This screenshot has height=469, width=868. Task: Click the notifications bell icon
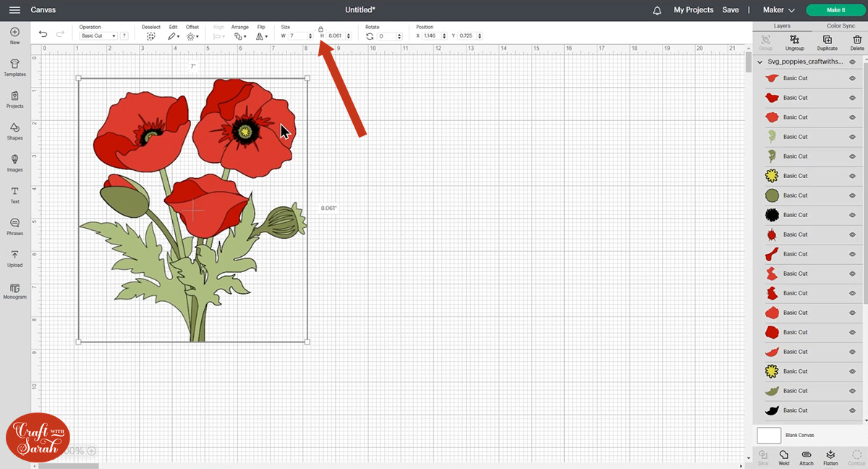657,10
